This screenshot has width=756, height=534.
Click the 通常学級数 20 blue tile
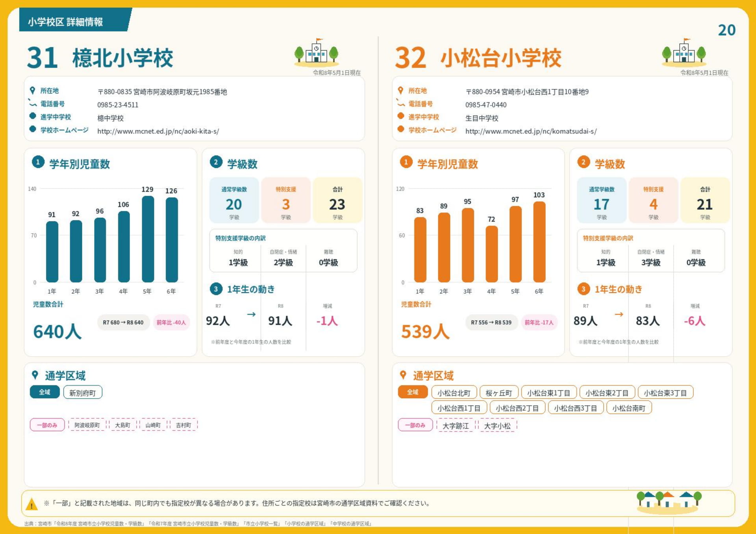click(x=234, y=200)
